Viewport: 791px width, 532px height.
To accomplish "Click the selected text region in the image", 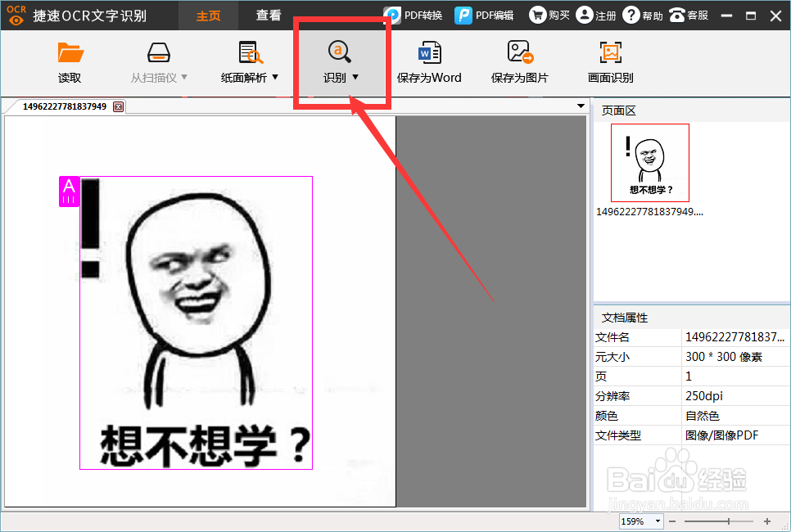I will click(x=197, y=322).
